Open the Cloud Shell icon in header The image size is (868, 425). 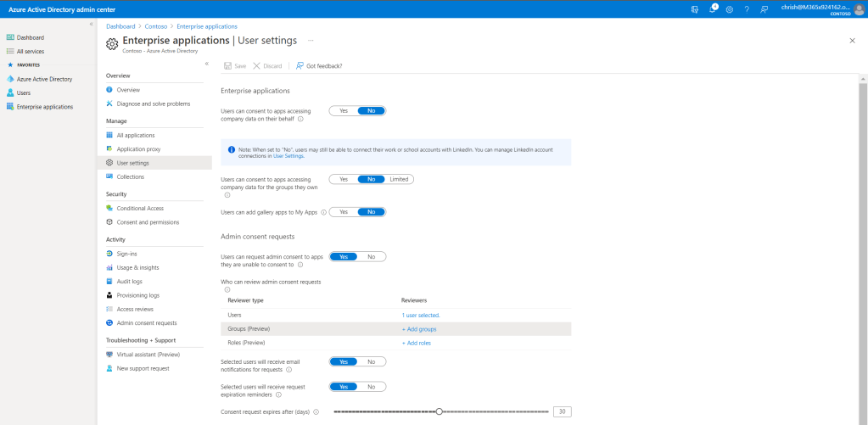tap(695, 8)
